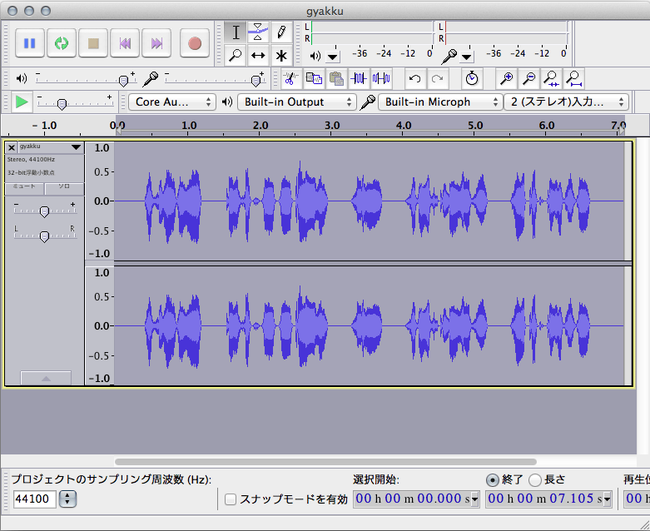This screenshot has height=531, width=650.
Task: Click the 3.0 mark on timeline ruler
Action: click(332, 125)
